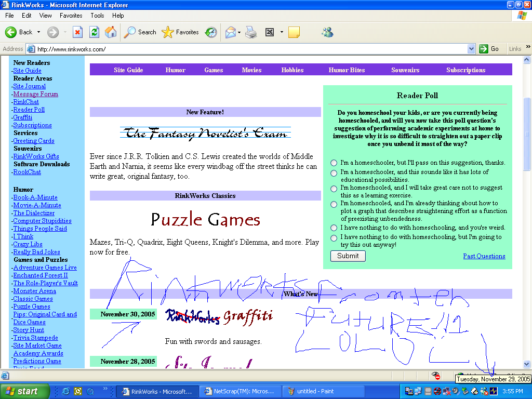Refresh the page with the green arrows icon
Viewport: 532px width, 399px height.
pyautogui.click(x=95, y=32)
